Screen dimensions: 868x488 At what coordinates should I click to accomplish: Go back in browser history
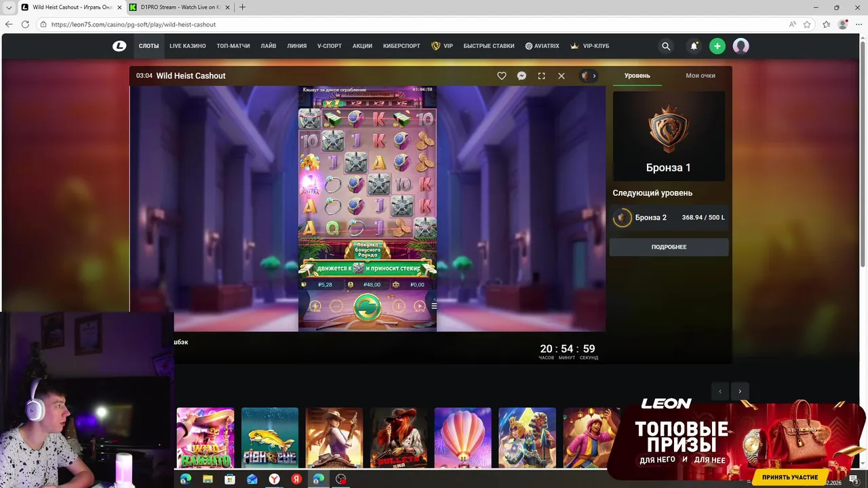tap(9, 24)
